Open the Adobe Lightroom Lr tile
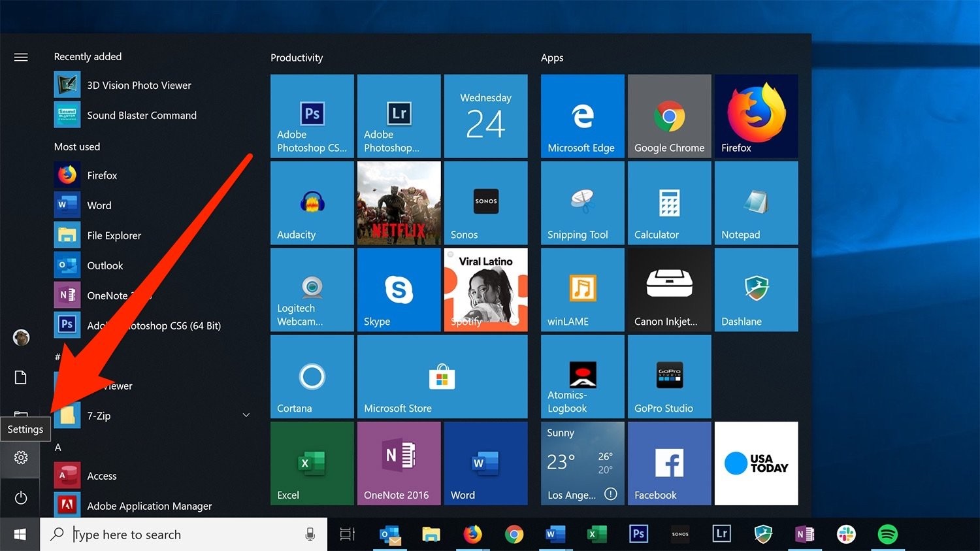The image size is (980, 551). click(399, 116)
